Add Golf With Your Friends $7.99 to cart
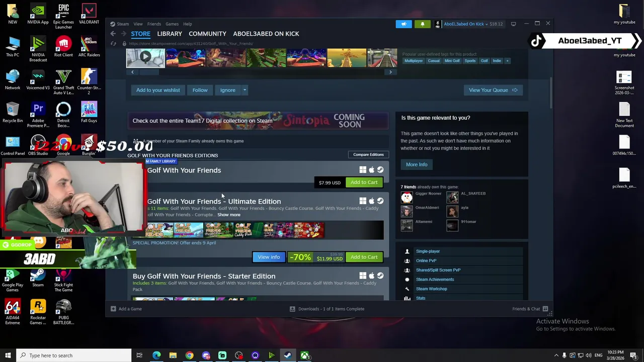644x362 pixels. click(364, 182)
